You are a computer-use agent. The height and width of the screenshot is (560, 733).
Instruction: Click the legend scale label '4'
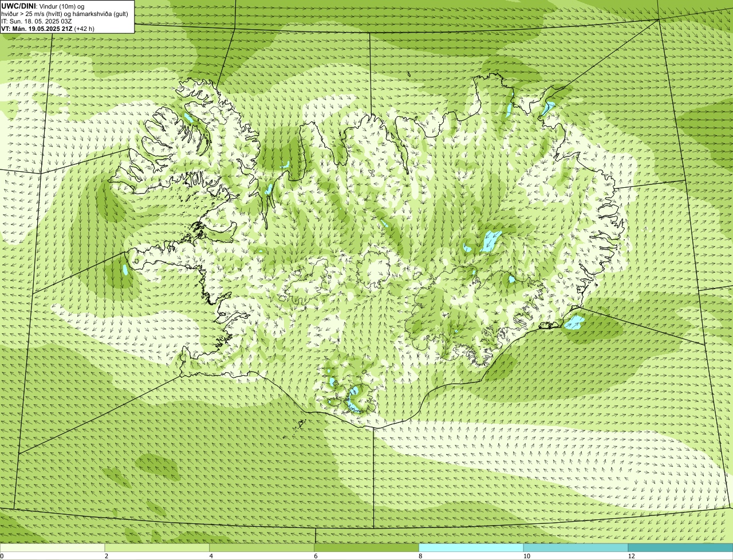(x=211, y=556)
